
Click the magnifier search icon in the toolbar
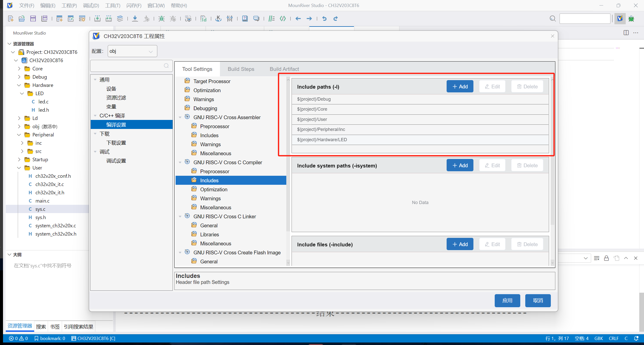click(553, 19)
